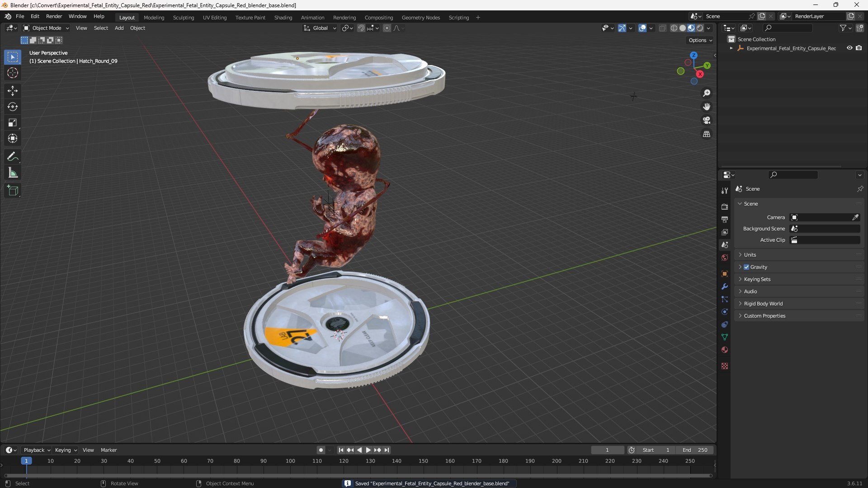Switch orthographic/perspective grid icon
Viewport: 868px width, 488px height.
(707, 134)
